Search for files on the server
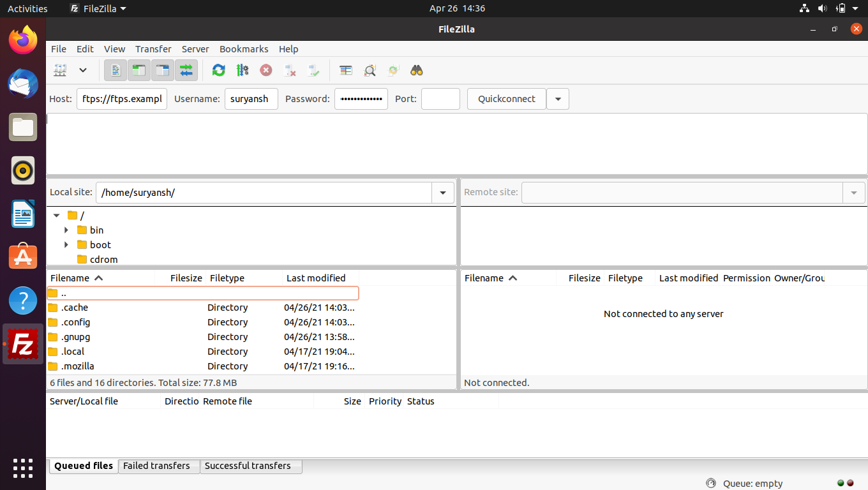Image resolution: width=868 pixels, height=490 pixels. [x=416, y=70]
